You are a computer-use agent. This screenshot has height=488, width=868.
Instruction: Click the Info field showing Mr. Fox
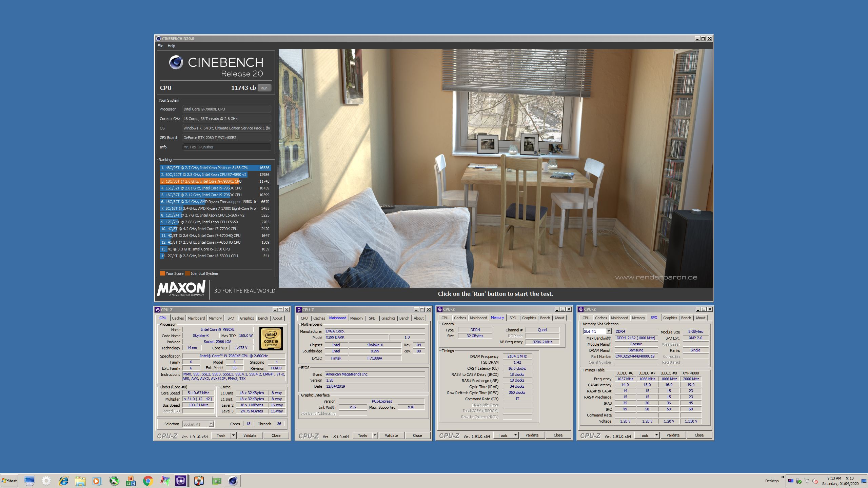(226, 147)
